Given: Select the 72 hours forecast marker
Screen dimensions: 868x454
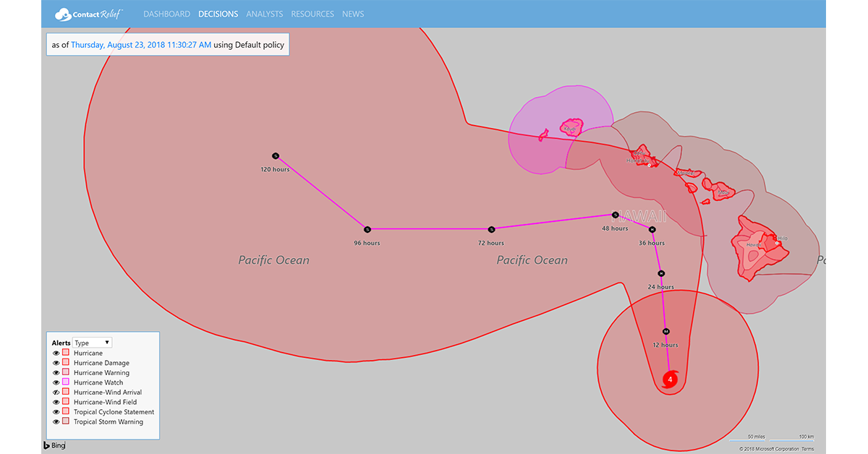Looking at the screenshot, I should coord(491,229).
